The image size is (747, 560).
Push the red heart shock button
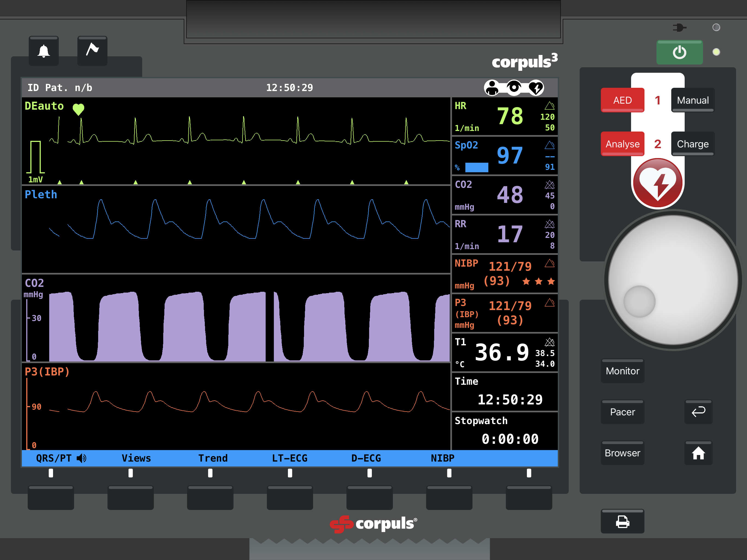coord(658,183)
